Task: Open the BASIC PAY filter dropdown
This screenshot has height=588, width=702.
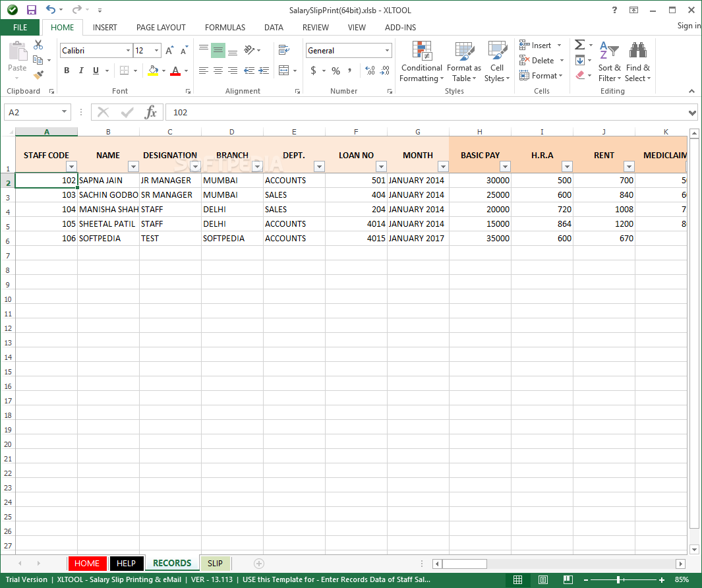Action: tap(505, 167)
